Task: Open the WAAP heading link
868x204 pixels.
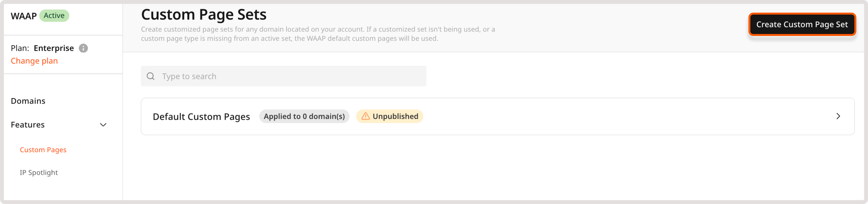Action: pos(24,16)
